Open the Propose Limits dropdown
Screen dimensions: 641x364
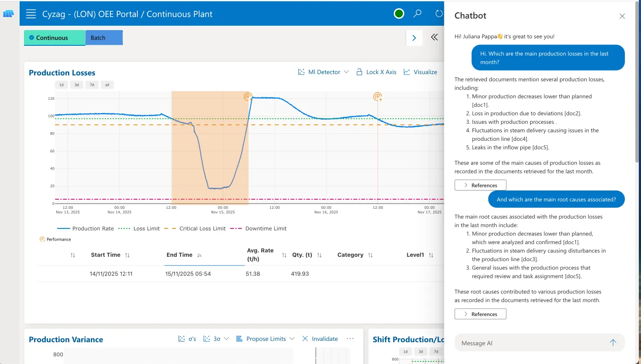(x=265, y=339)
